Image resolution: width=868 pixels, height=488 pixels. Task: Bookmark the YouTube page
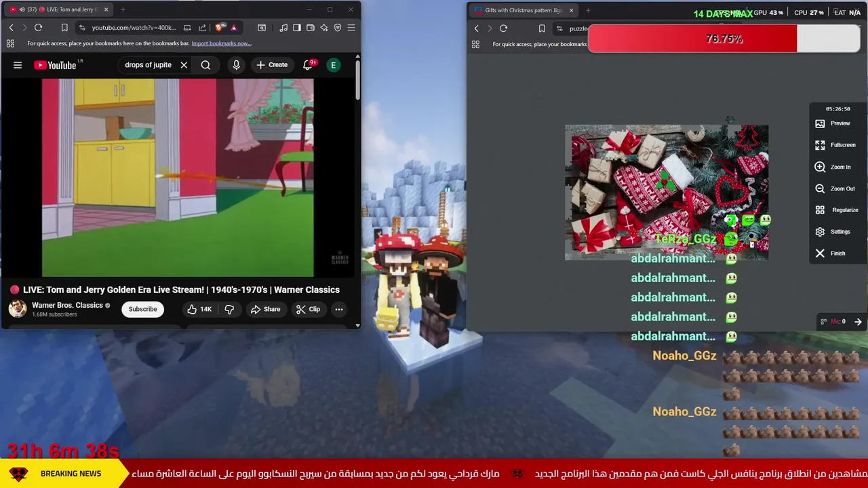tap(64, 28)
